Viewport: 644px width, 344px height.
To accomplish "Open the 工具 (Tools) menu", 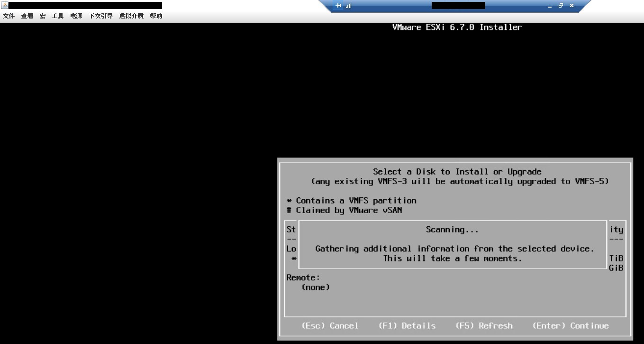I will [57, 16].
